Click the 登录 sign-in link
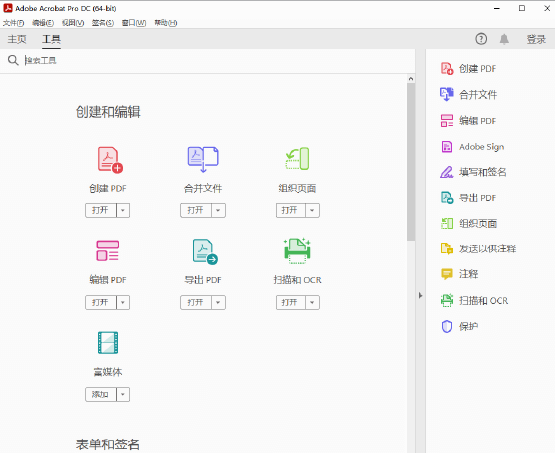Image resolution: width=555 pixels, height=453 pixels. point(536,39)
